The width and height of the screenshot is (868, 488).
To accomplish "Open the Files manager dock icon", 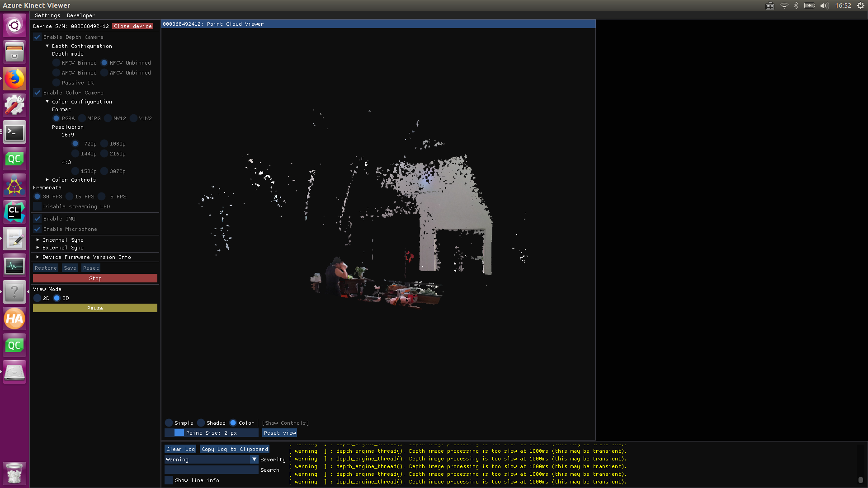I will coord(14,52).
